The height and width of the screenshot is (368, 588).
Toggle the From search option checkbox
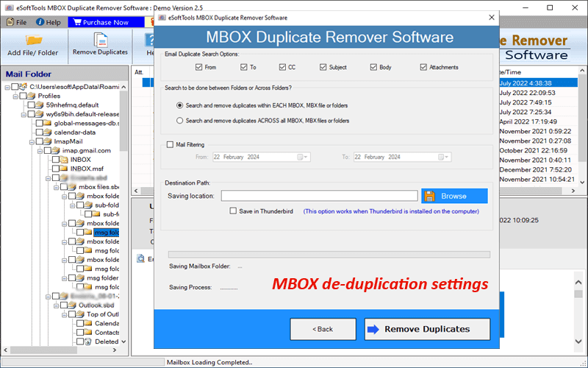click(x=198, y=67)
